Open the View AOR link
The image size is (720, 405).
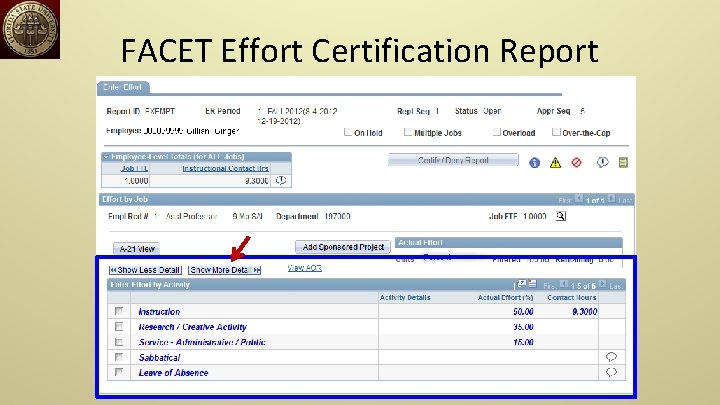pyautogui.click(x=304, y=268)
